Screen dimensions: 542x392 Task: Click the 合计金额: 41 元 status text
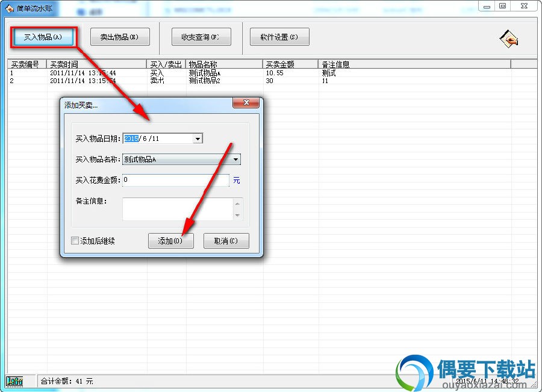tap(67, 381)
